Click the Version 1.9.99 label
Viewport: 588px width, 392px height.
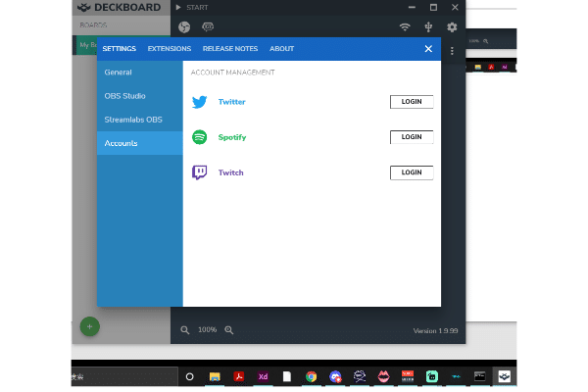[x=435, y=331]
